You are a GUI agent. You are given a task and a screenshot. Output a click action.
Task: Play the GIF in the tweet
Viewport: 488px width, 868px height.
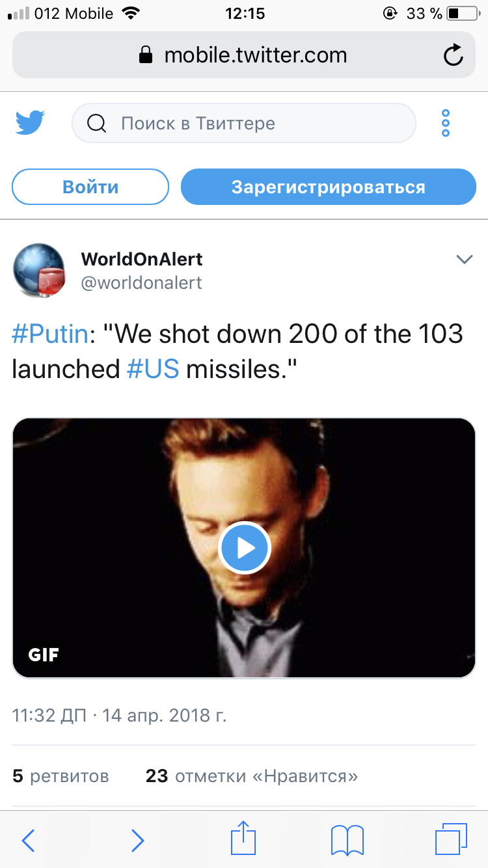[244, 549]
